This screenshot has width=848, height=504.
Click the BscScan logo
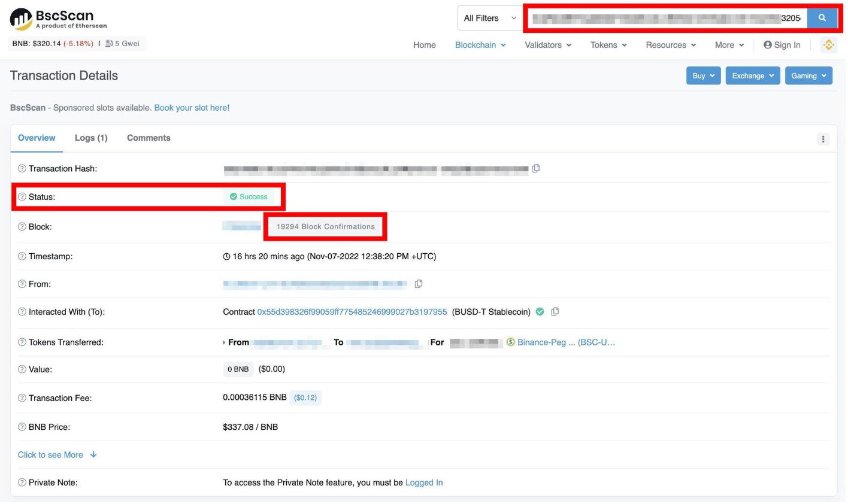click(58, 19)
